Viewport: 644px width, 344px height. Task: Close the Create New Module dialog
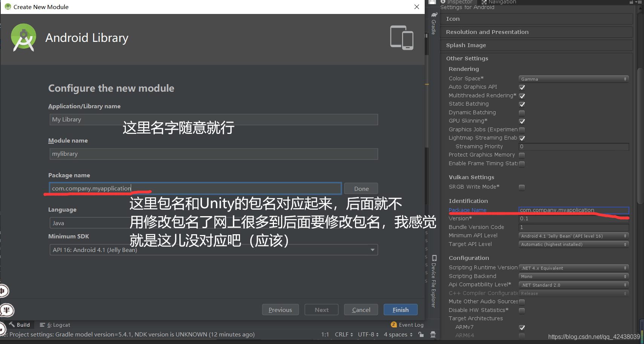[417, 7]
